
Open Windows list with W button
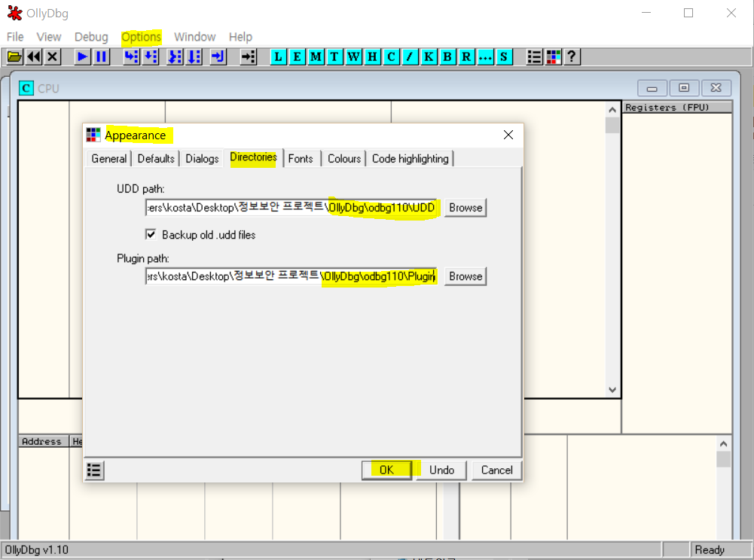point(353,56)
